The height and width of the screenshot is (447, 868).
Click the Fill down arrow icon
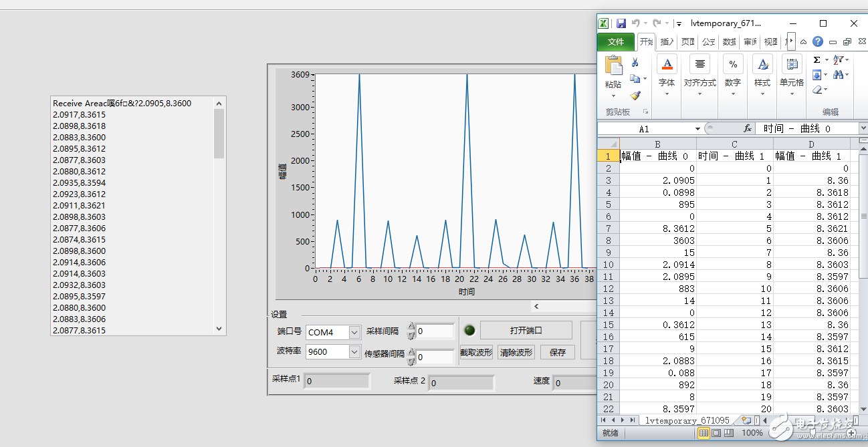click(817, 75)
